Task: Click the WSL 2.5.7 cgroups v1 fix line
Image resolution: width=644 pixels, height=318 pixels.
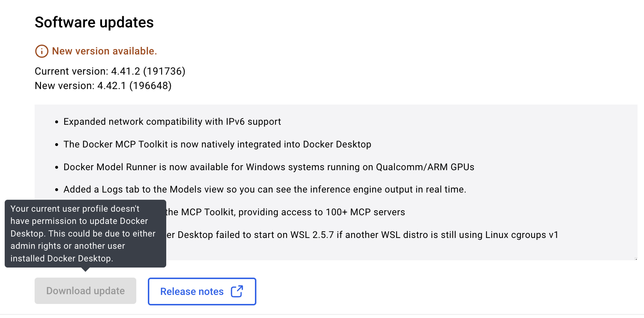Action: pos(362,235)
